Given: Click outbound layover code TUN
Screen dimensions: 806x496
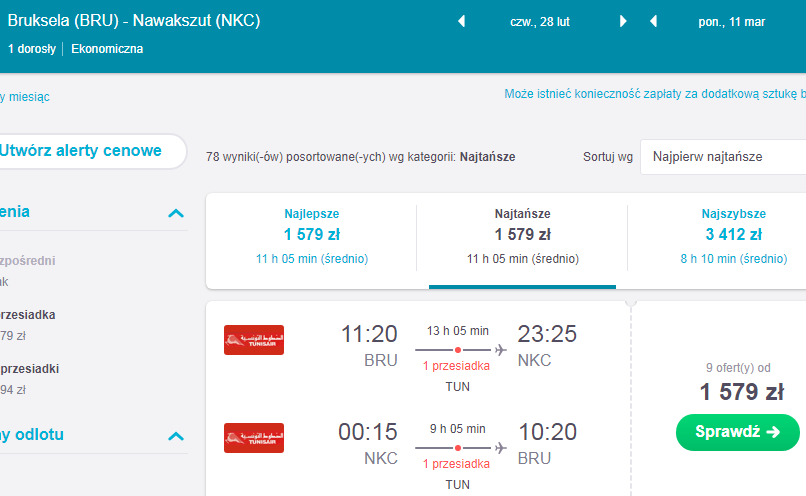Looking at the screenshot, I should [x=457, y=387].
